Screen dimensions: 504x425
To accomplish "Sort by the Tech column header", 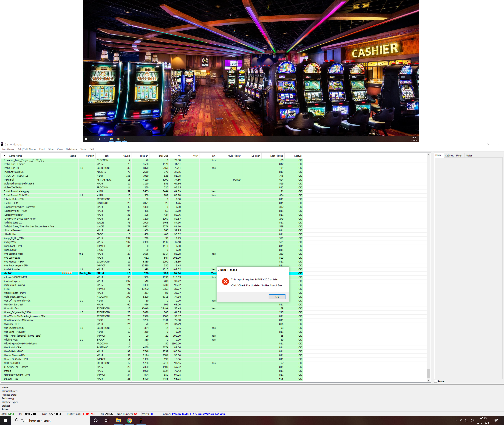I will (104, 156).
